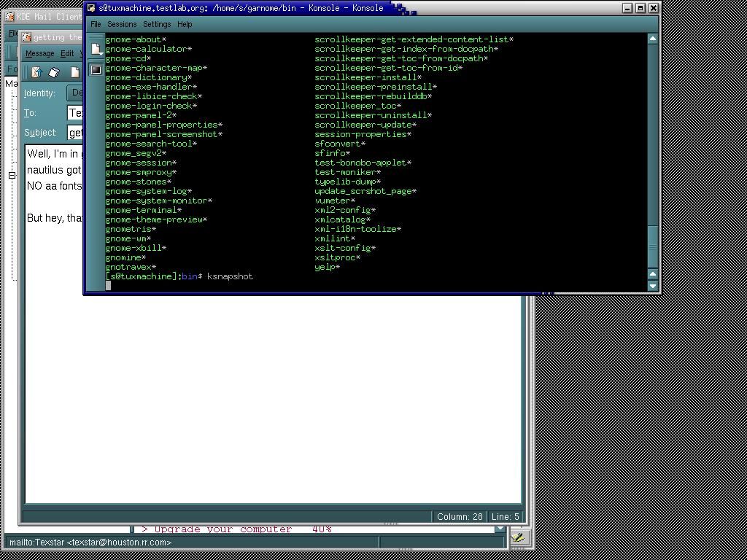Click 'gnome-search-tool*' in the terminal
The width and height of the screenshot is (747, 560).
click(151, 144)
